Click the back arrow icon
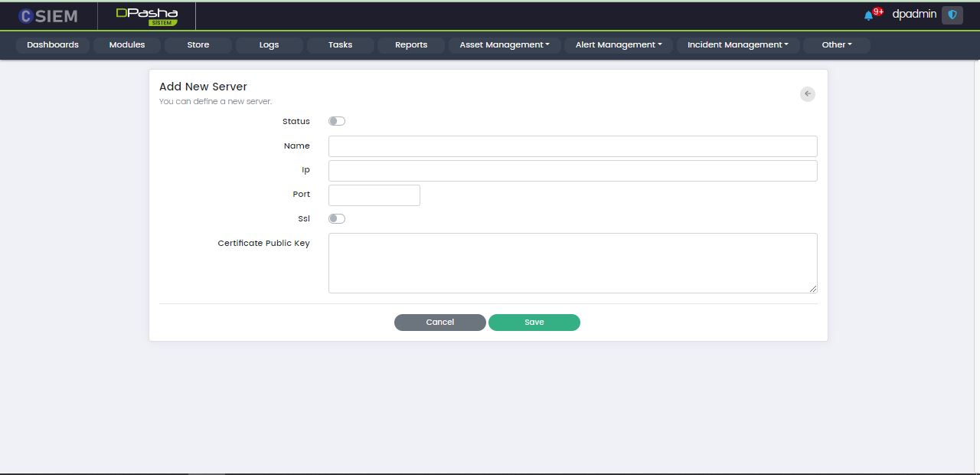 pyautogui.click(x=807, y=93)
